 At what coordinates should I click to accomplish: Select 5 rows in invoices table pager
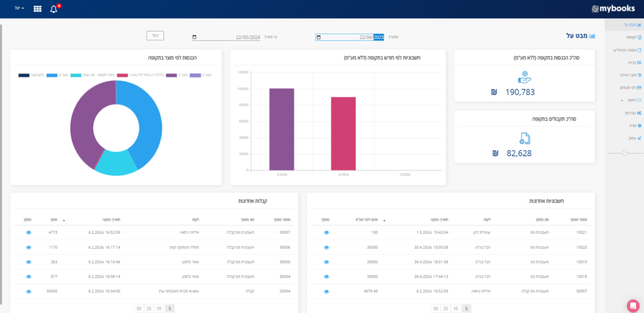click(x=466, y=309)
